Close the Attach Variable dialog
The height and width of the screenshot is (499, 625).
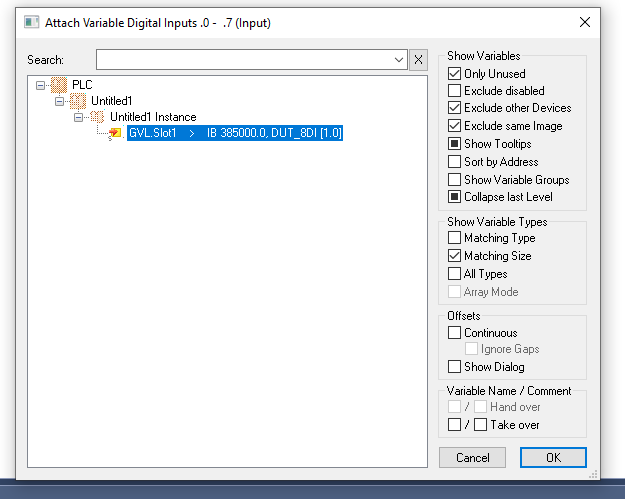click(585, 22)
